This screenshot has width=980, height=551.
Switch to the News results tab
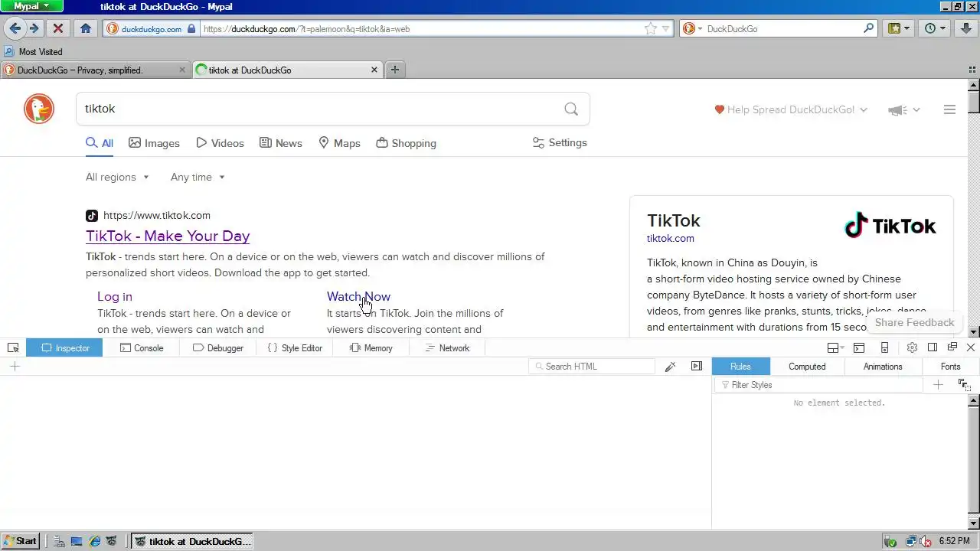pos(280,143)
